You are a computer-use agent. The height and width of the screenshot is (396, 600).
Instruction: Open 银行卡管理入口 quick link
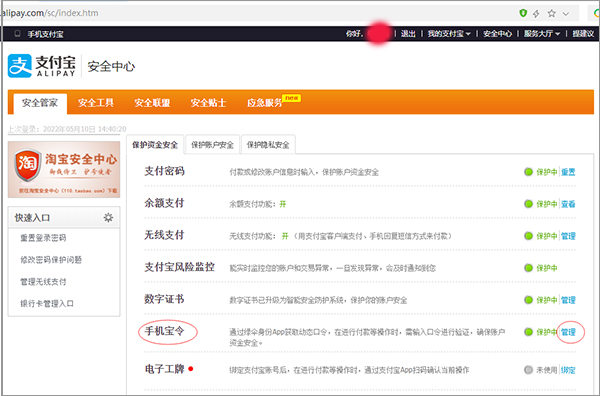click(x=47, y=304)
